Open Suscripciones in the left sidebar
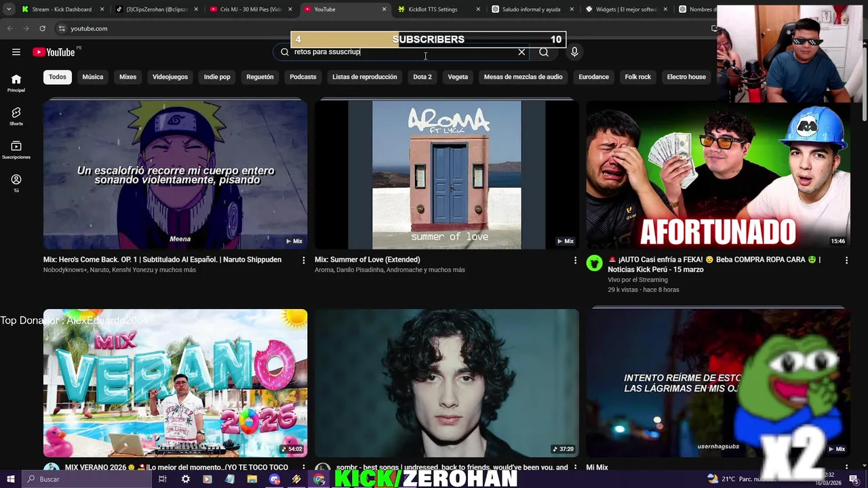868x488 pixels. point(16,150)
